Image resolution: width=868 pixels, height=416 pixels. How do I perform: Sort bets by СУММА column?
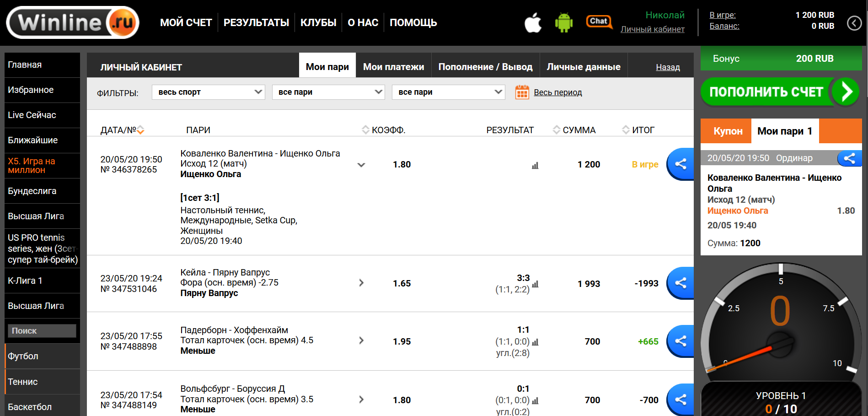pyautogui.click(x=557, y=130)
